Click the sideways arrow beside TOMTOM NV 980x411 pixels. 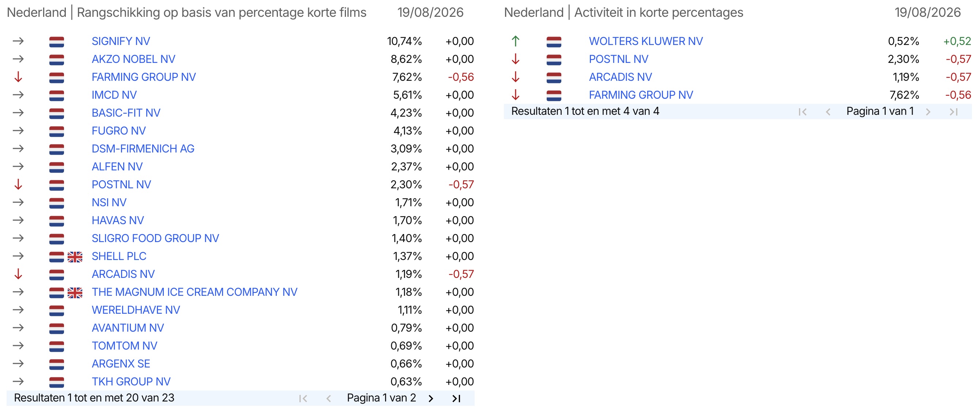tap(18, 346)
